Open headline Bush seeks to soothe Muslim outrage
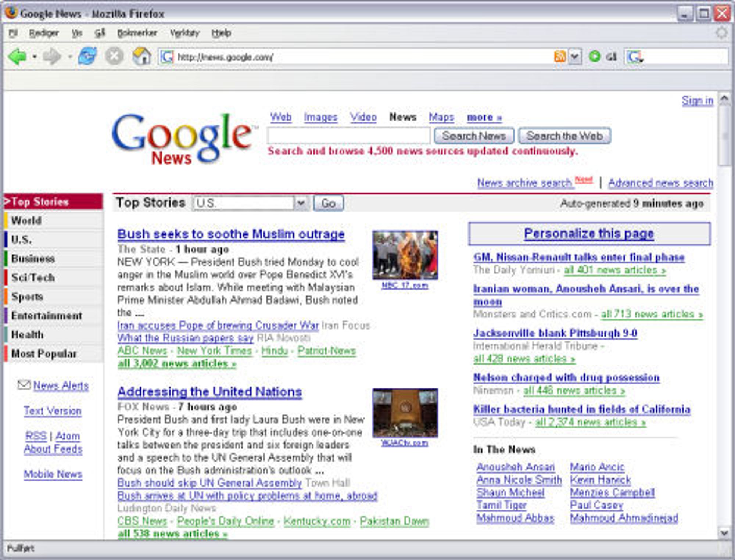This screenshot has height=560, width=735. click(231, 234)
